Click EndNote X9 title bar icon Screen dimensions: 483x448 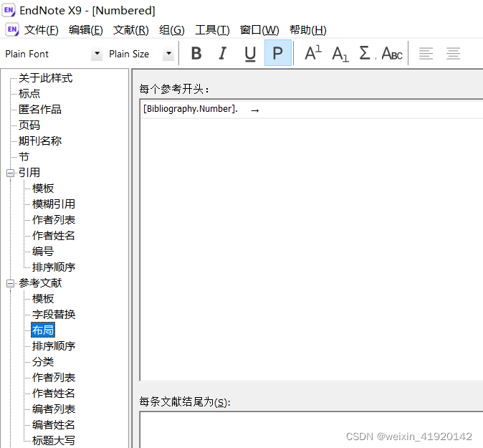[9, 11]
